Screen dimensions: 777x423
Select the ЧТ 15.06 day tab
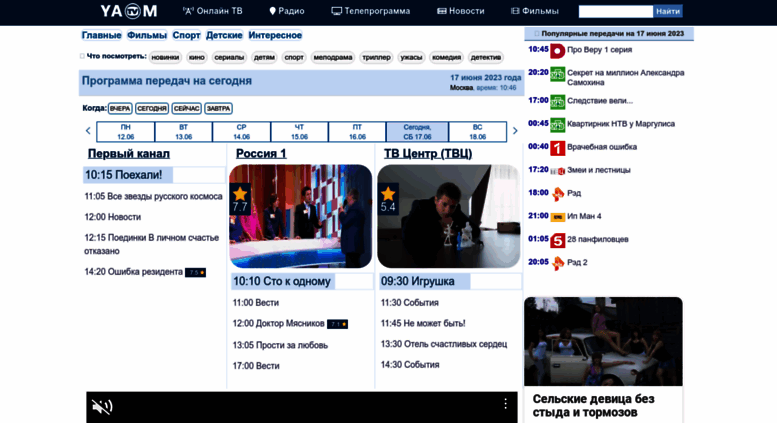(299, 132)
